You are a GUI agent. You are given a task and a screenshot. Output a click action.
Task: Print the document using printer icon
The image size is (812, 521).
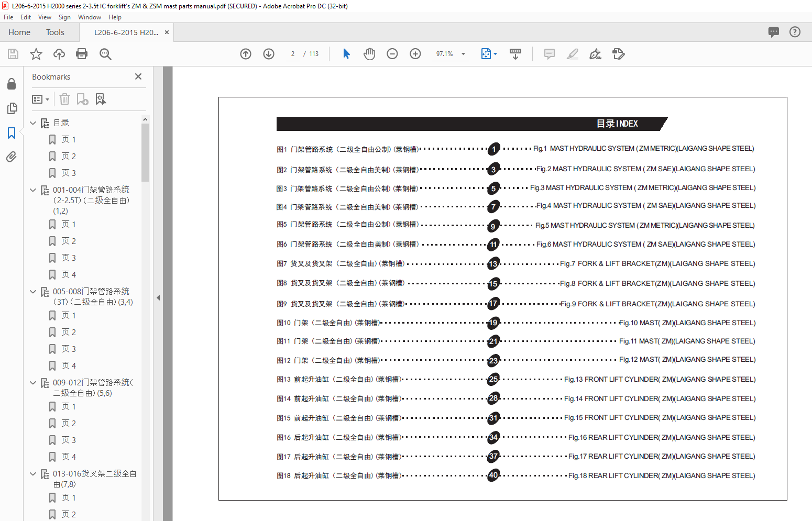coord(82,54)
